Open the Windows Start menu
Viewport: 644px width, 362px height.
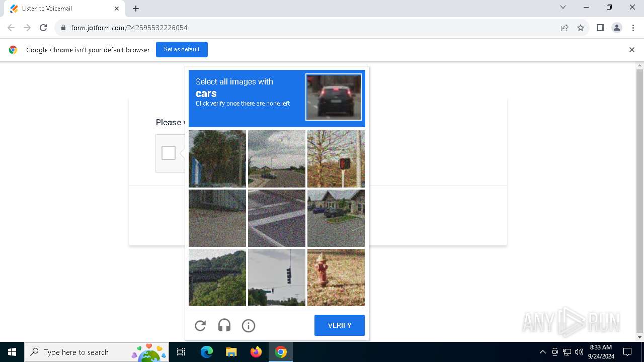pyautogui.click(x=12, y=352)
